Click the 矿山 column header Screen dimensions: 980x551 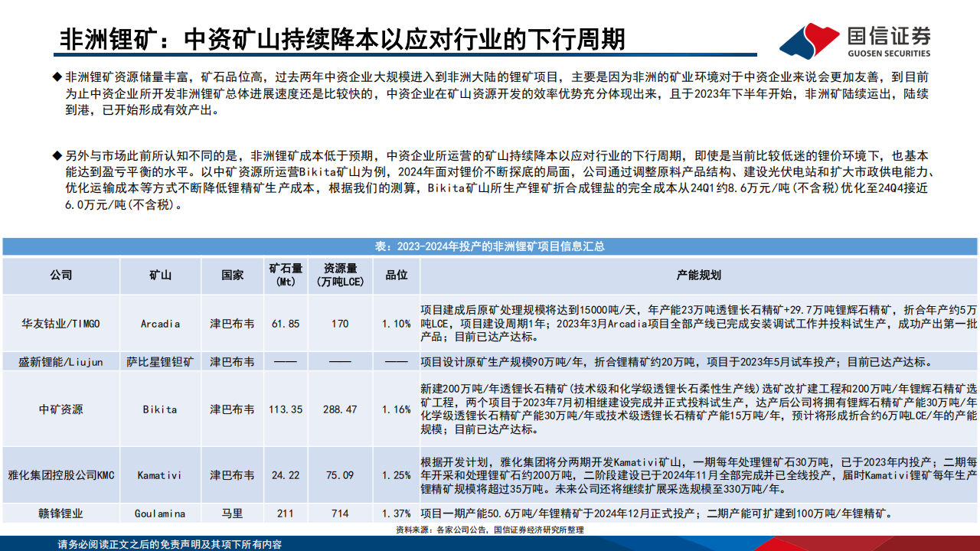tap(161, 275)
